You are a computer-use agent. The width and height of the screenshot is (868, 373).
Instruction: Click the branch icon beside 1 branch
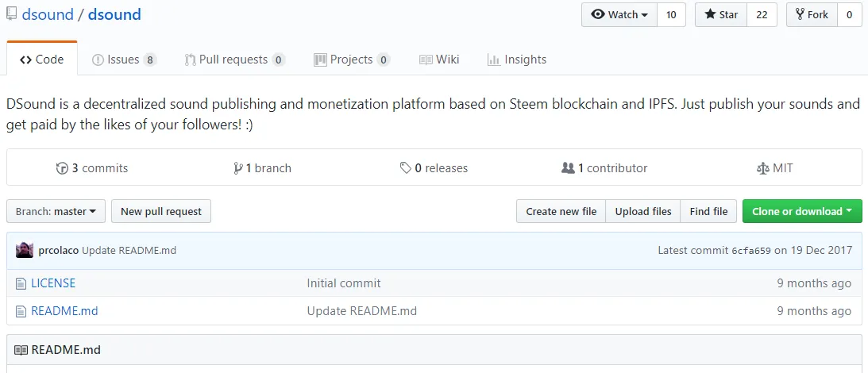(x=238, y=167)
